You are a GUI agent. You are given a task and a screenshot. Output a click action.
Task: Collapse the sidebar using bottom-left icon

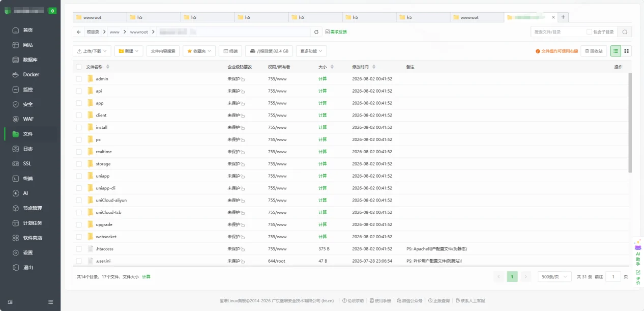click(x=10, y=302)
